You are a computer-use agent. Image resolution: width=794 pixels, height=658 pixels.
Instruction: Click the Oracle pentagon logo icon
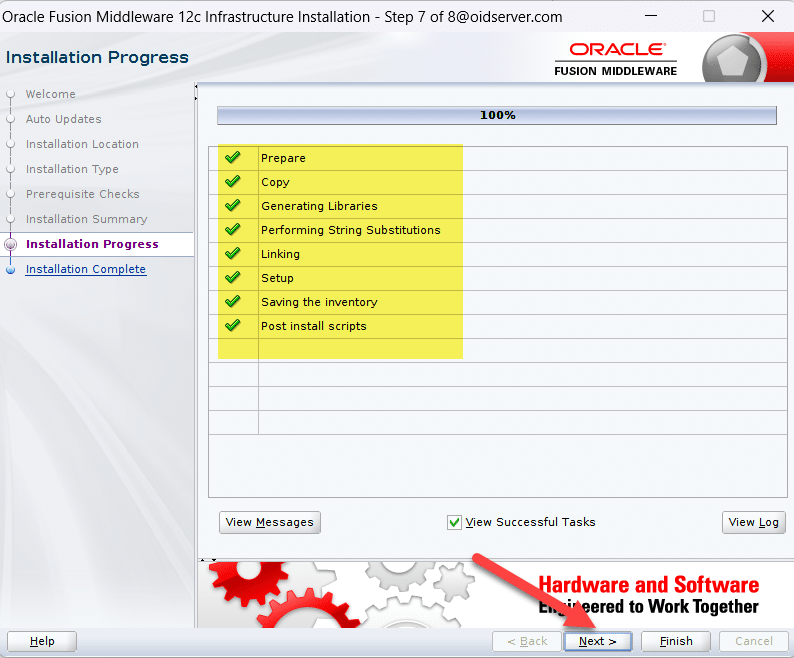[x=734, y=60]
